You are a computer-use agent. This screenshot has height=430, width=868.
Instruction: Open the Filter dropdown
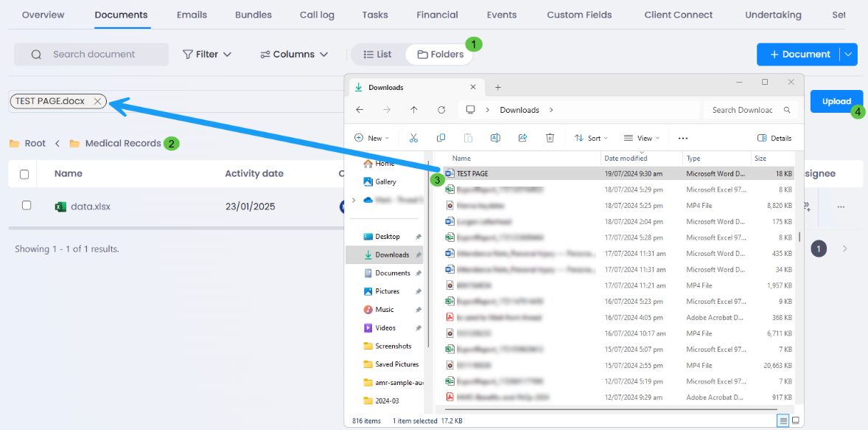(207, 55)
